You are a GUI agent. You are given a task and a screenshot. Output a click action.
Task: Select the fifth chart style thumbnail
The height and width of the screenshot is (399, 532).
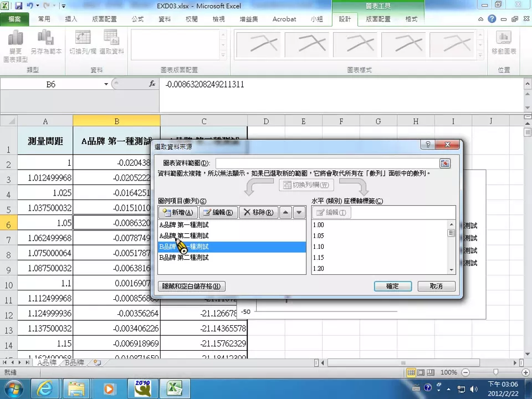(451, 44)
